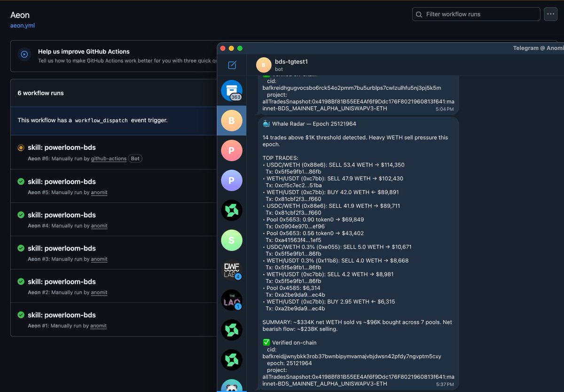
Task: Open the green-logo chat above S avatar
Action: click(232, 210)
